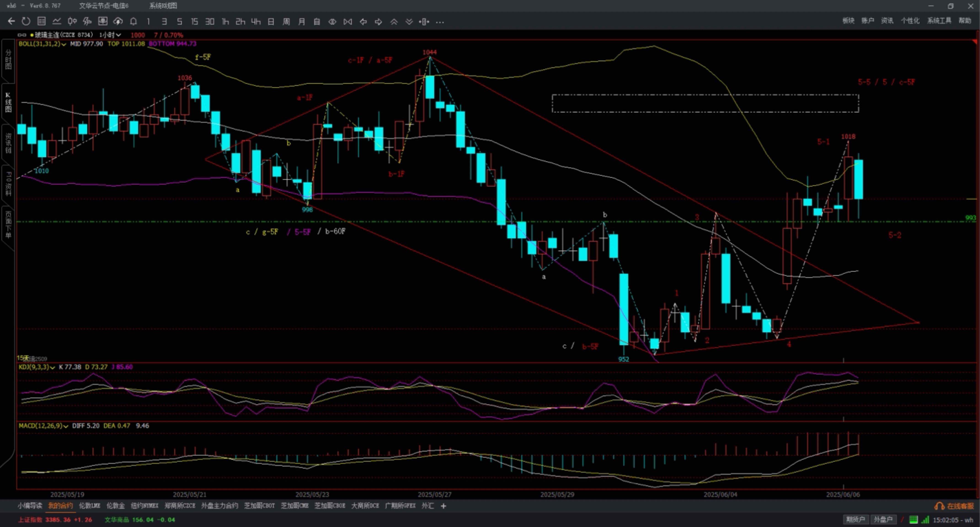Click the alert bell icon
Screen dimensions: 980x527
pos(133,21)
